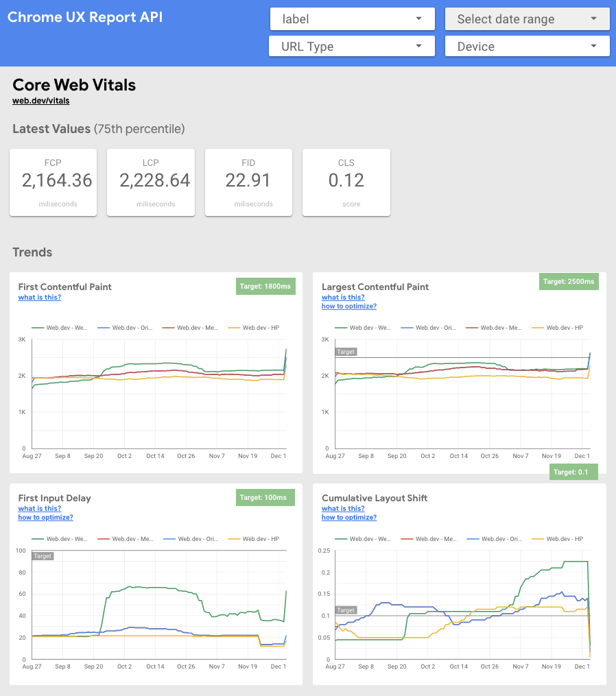Open the Select date range dropdown
This screenshot has width=616, height=696.
[527, 19]
